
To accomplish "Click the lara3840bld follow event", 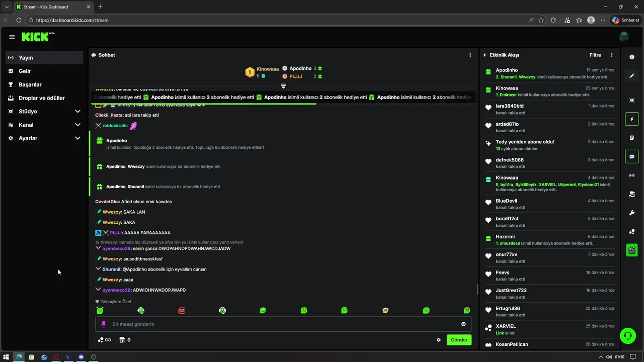I will (549, 109).
